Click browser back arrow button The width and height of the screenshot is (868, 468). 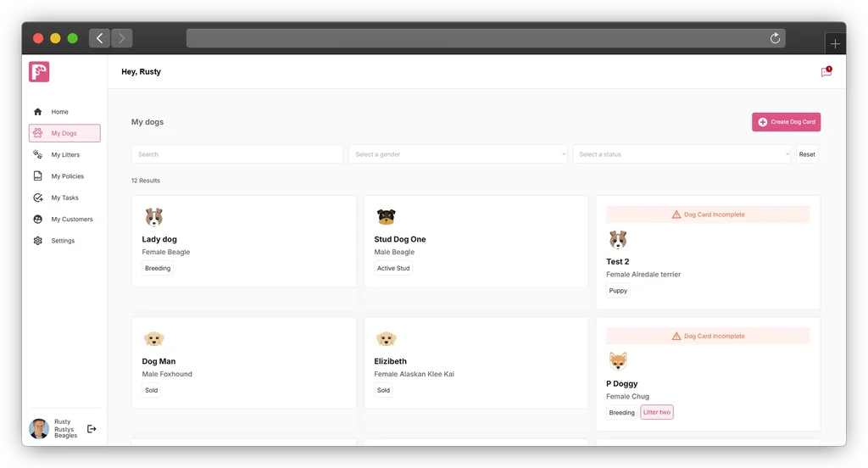pyautogui.click(x=100, y=38)
